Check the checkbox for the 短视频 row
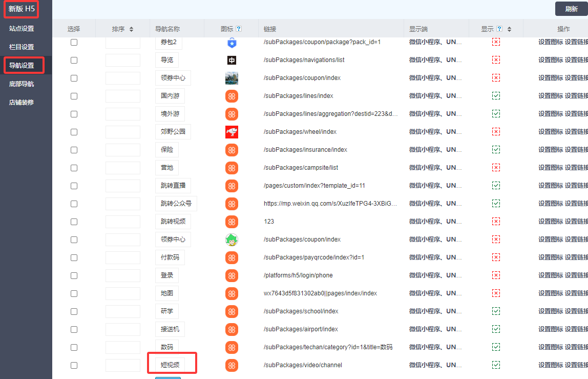 tap(74, 365)
